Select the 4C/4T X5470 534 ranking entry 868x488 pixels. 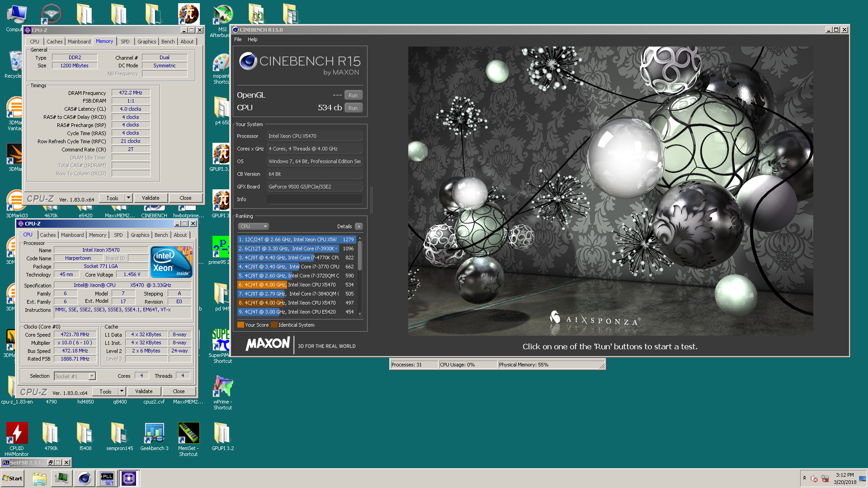pyautogui.click(x=296, y=285)
